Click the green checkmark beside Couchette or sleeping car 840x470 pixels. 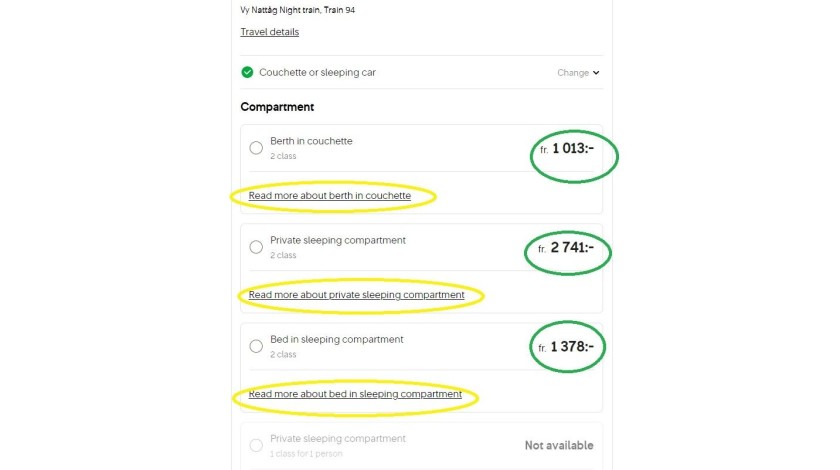(247, 72)
